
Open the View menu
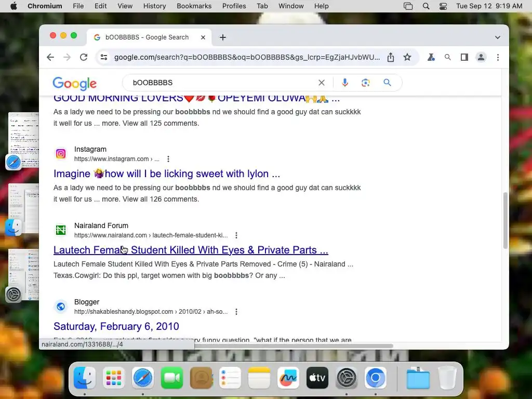(125, 6)
